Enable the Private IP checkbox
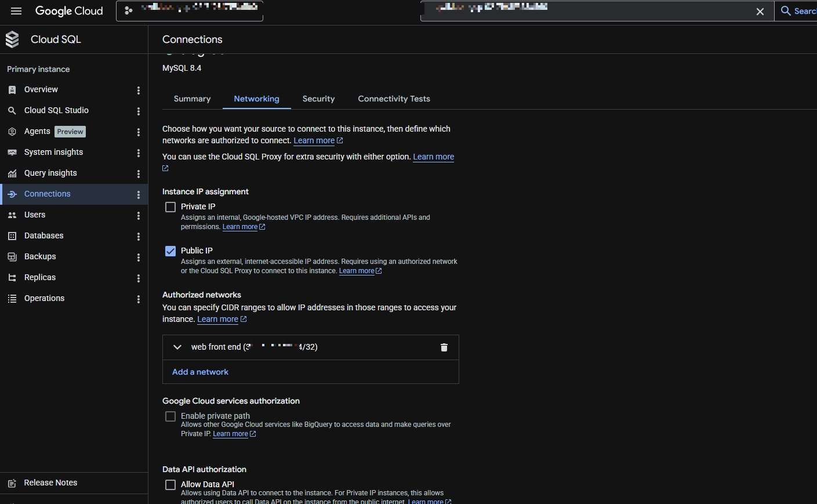The width and height of the screenshot is (817, 504). click(x=170, y=207)
